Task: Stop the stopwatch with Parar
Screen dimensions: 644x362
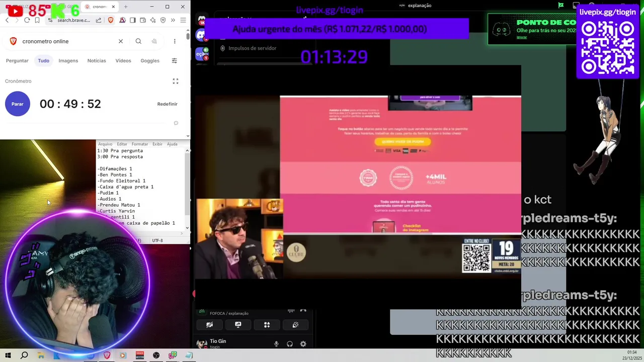Action: coord(18,104)
